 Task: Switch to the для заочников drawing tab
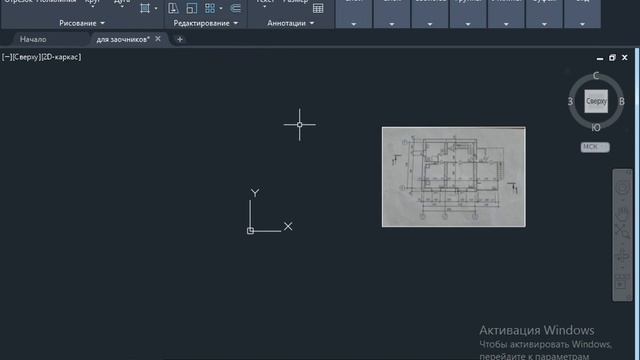123,39
